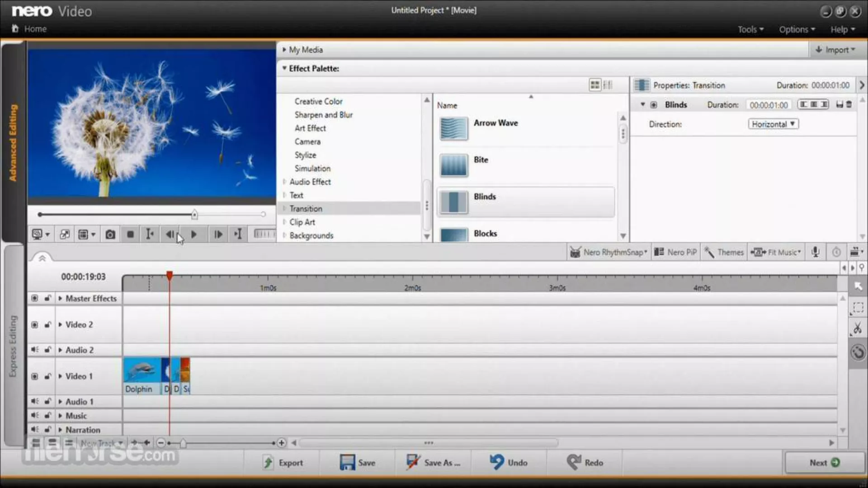This screenshot has height=488, width=868.
Task: Click the microphone record narration icon
Action: click(815, 252)
